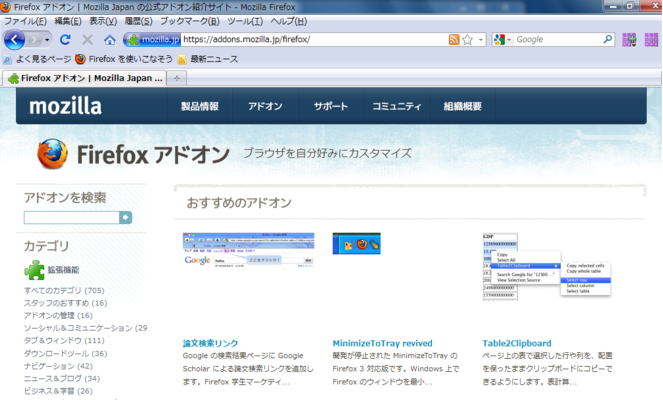Screen dimensions: 663x400
Task: Click the Stop loading X icon
Action: [x=88, y=40]
